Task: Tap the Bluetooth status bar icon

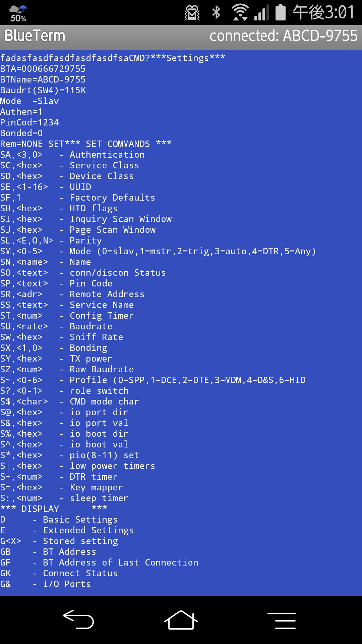Action: click(217, 12)
